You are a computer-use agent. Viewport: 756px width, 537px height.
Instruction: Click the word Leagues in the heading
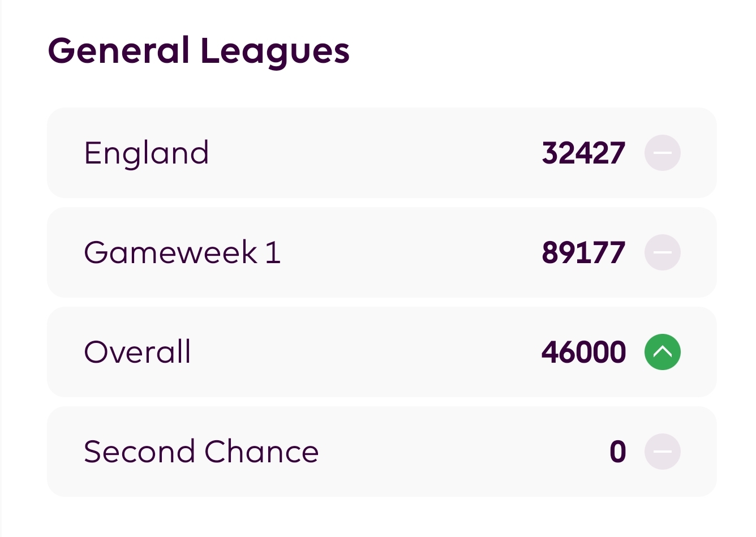pyautogui.click(x=274, y=51)
